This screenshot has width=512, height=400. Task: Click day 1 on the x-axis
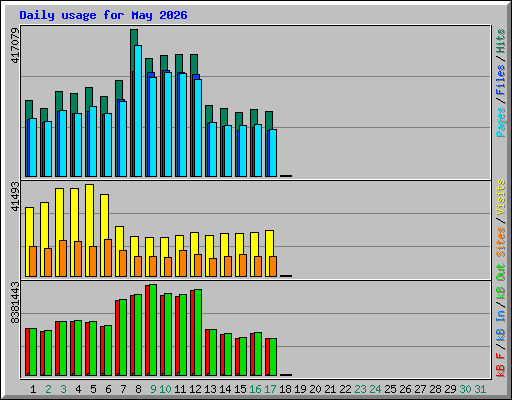(x=33, y=389)
